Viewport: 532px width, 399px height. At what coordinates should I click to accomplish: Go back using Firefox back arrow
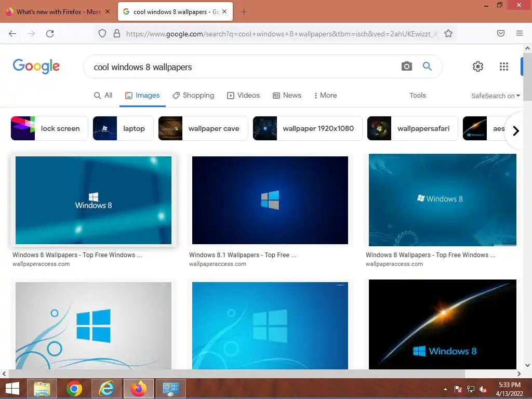(12, 34)
